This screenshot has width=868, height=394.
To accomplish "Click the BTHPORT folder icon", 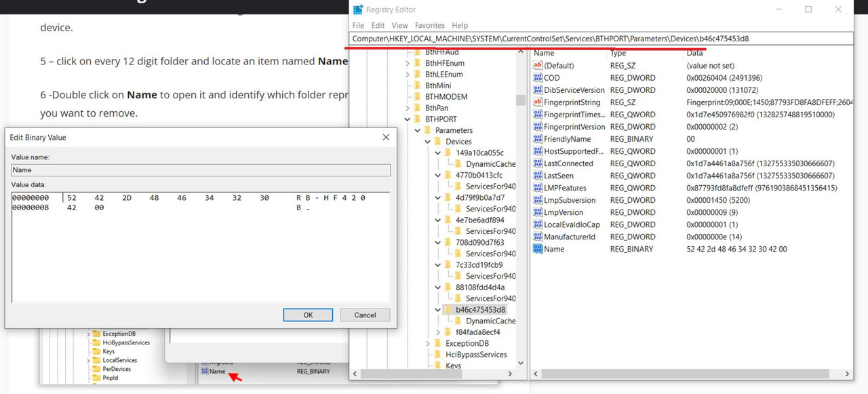I will point(418,119).
